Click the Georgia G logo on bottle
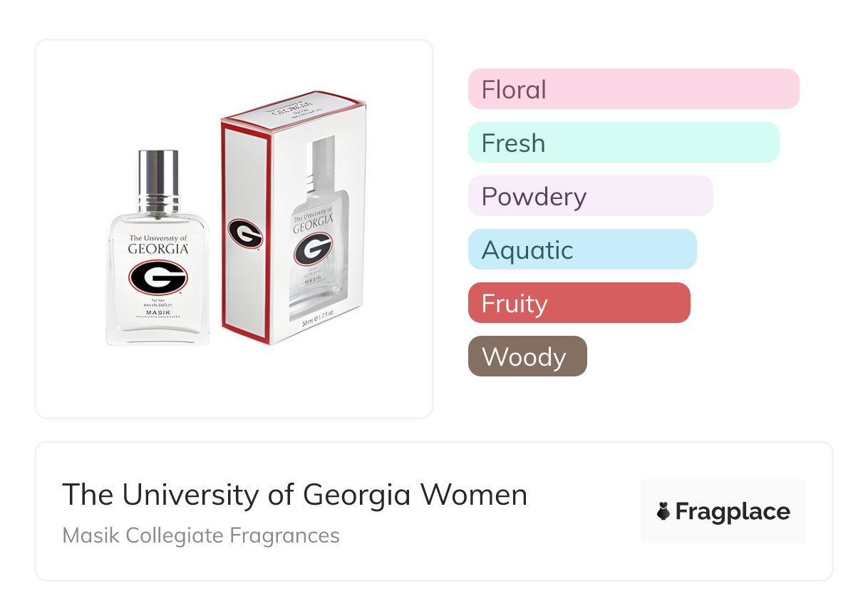This screenshot has width=868, height=616. (x=158, y=277)
